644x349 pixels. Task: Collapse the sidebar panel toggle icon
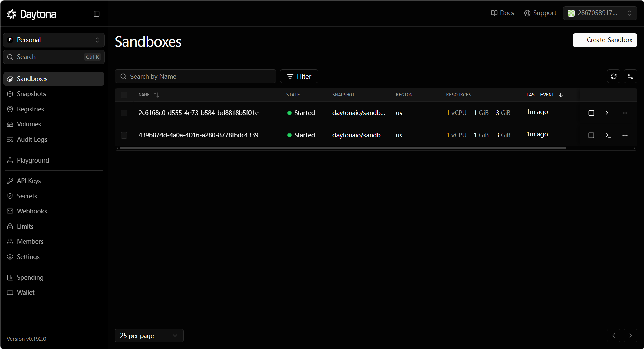pos(97,14)
